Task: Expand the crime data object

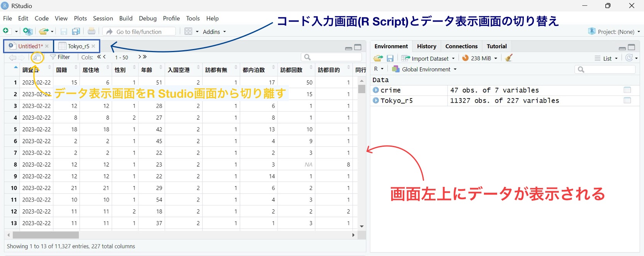Action: point(376,90)
